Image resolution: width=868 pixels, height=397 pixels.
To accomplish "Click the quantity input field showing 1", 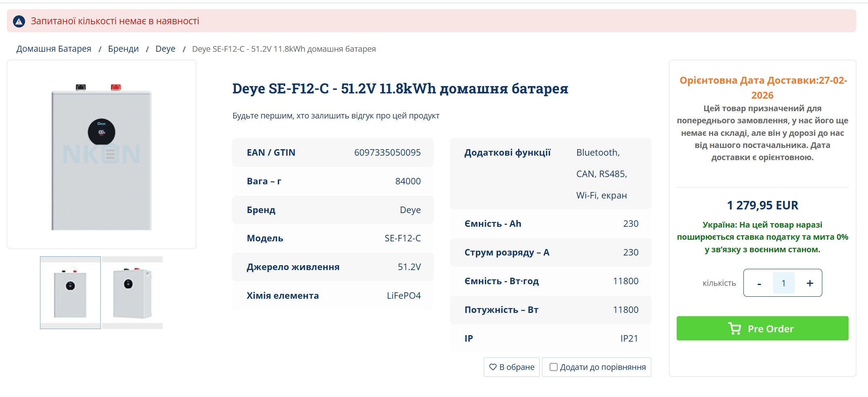I will point(783,283).
